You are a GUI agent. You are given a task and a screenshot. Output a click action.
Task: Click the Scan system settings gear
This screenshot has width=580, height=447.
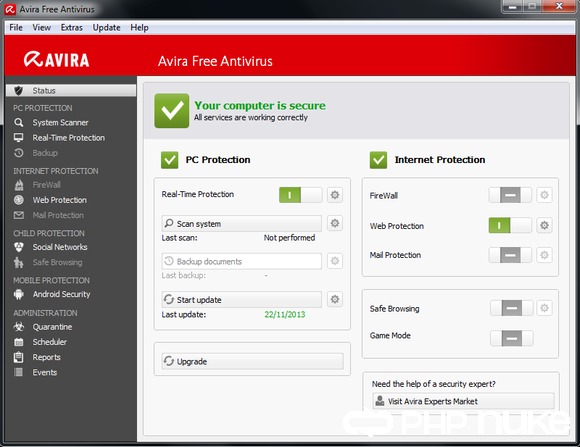(335, 223)
